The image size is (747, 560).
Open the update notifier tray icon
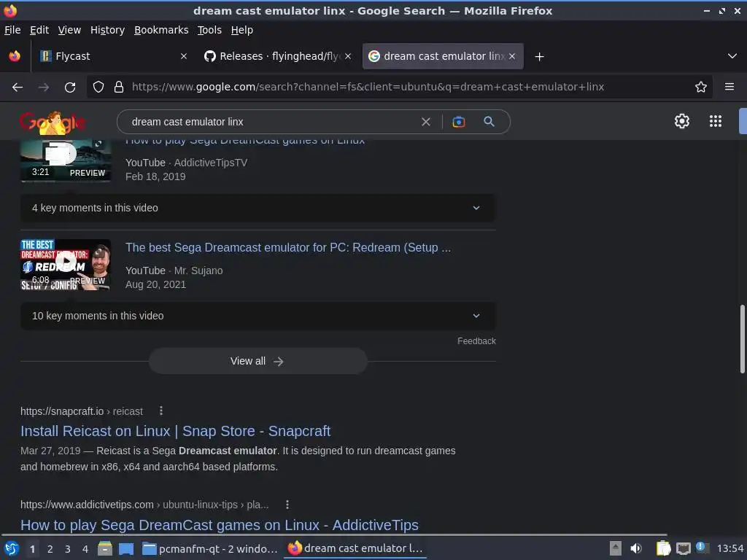click(701, 547)
